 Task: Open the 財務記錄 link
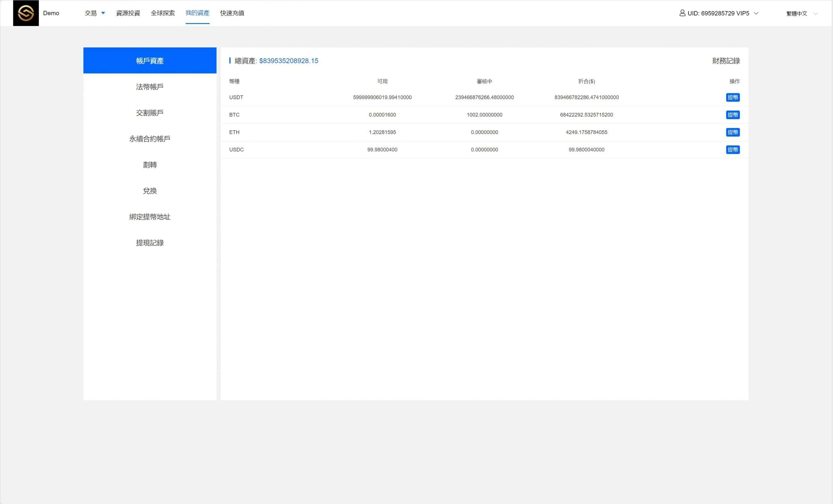pos(726,61)
